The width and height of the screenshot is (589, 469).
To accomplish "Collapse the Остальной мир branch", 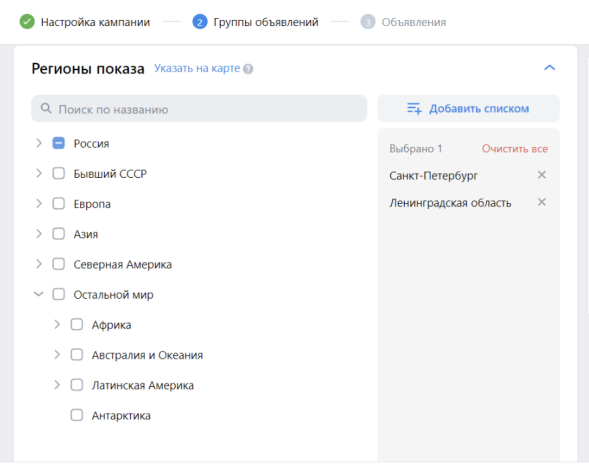I will 39,294.
